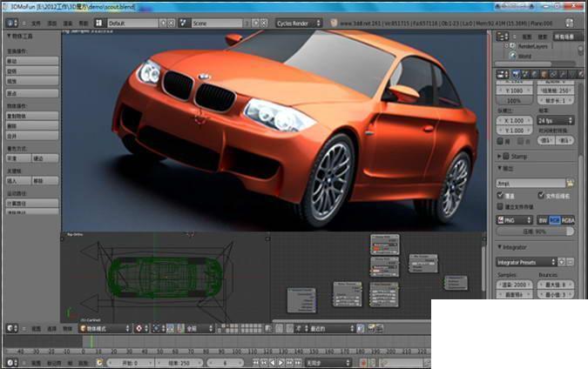Open the pivot point selector in 3D header
This screenshot has height=369, width=588.
pyautogui.click(x=158, y=329)
